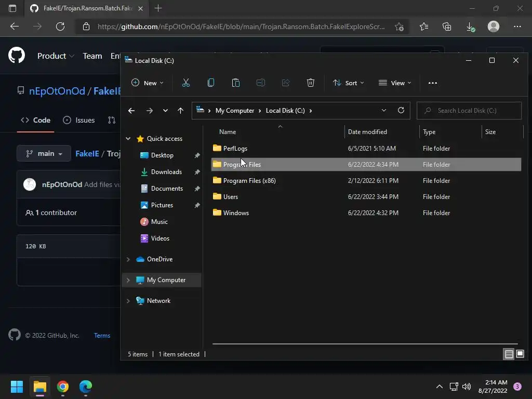Go back in the Edge browser
532x399 pixels.
tap(15, 26)
